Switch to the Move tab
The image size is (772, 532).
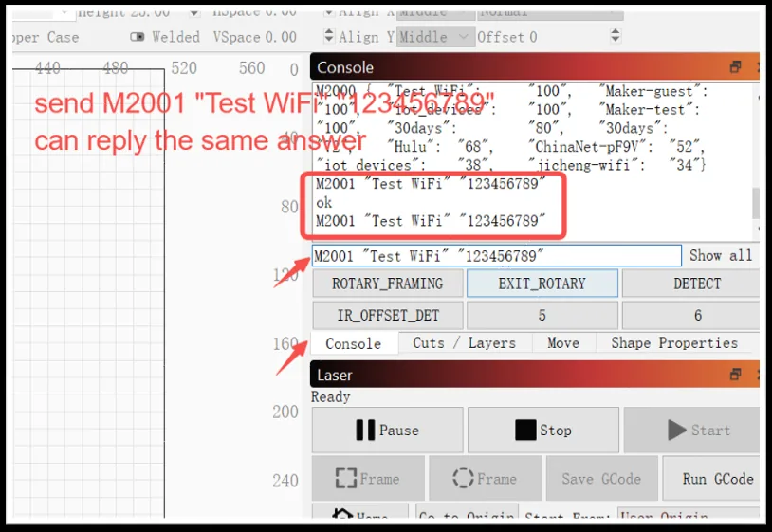[563, 343]
